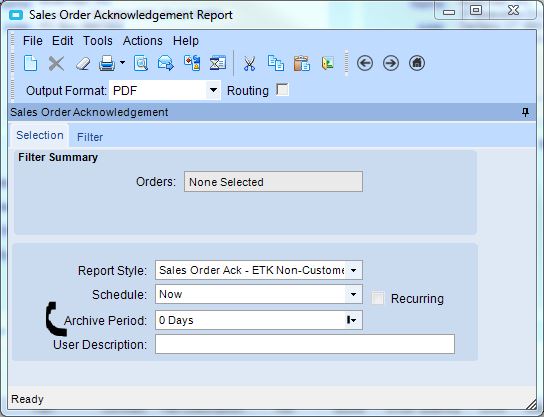Click the clipboard Paste icon
The image size is (544, 417).
coord(302,63)
